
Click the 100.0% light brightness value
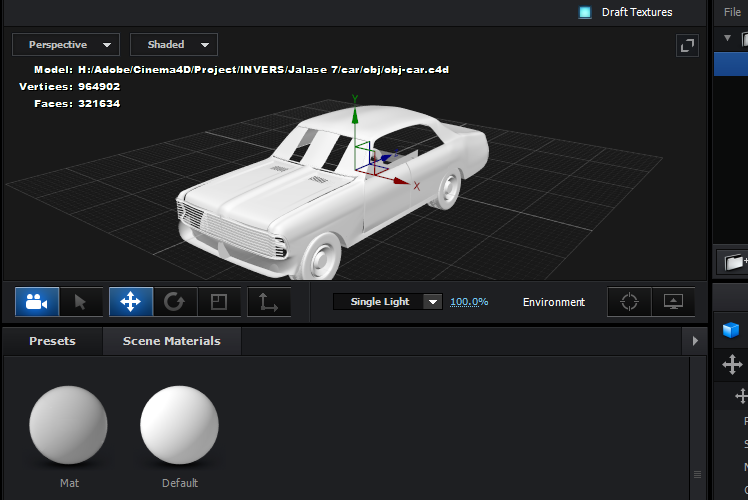coord(469,302)
